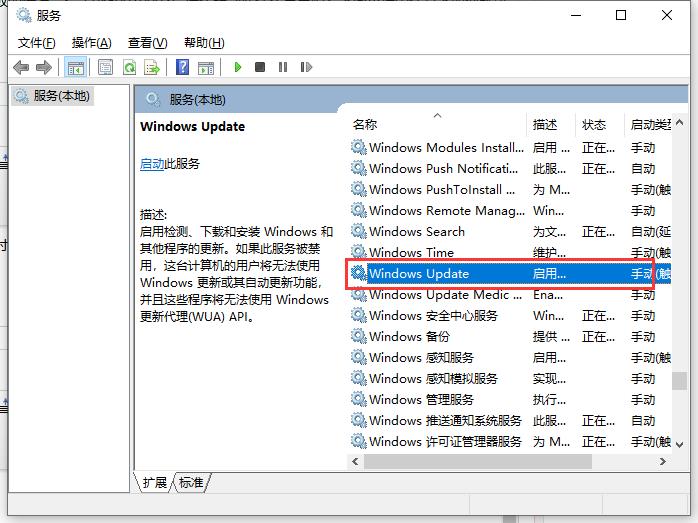Toggle the show/hide action pane icon
698x523 pixels.
pos(206,68)
